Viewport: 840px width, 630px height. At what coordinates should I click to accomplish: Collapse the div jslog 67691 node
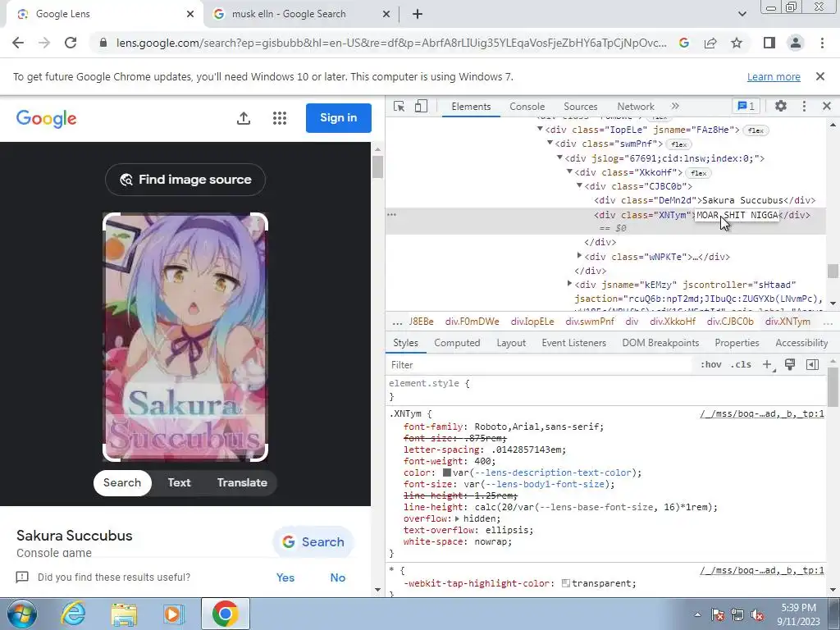point(559,157)
